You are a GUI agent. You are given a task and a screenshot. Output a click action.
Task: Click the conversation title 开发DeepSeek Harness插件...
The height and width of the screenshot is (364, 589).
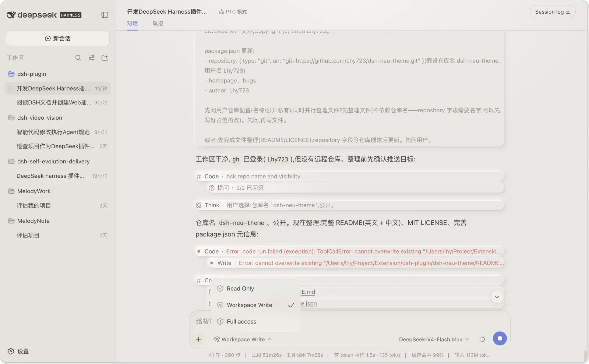coord(167,12)
